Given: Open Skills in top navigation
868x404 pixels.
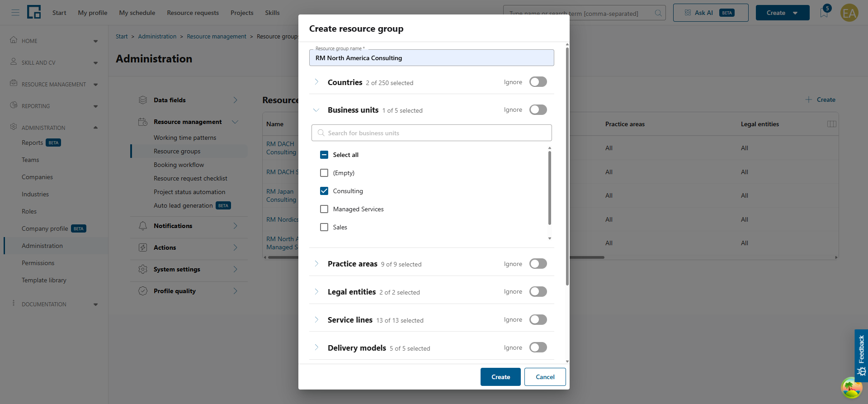Looking at the screenshot, I should point(272,13).
